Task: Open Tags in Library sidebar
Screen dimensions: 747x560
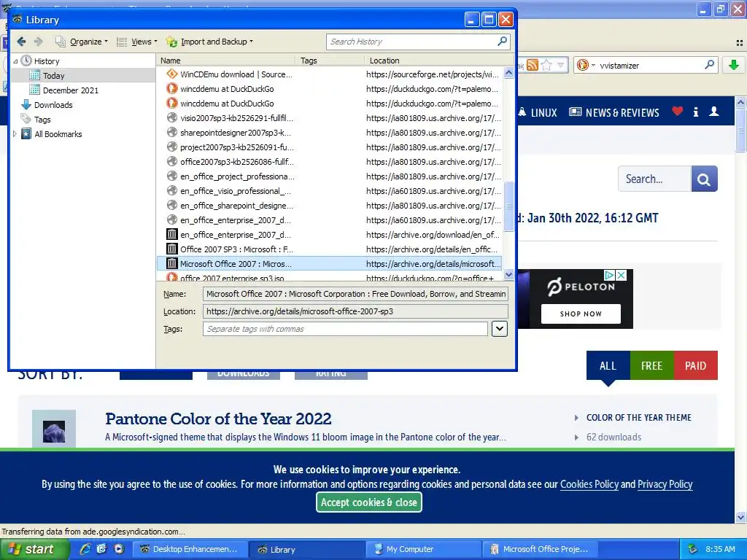Action: pyautogui.click(x=42, y=120)
